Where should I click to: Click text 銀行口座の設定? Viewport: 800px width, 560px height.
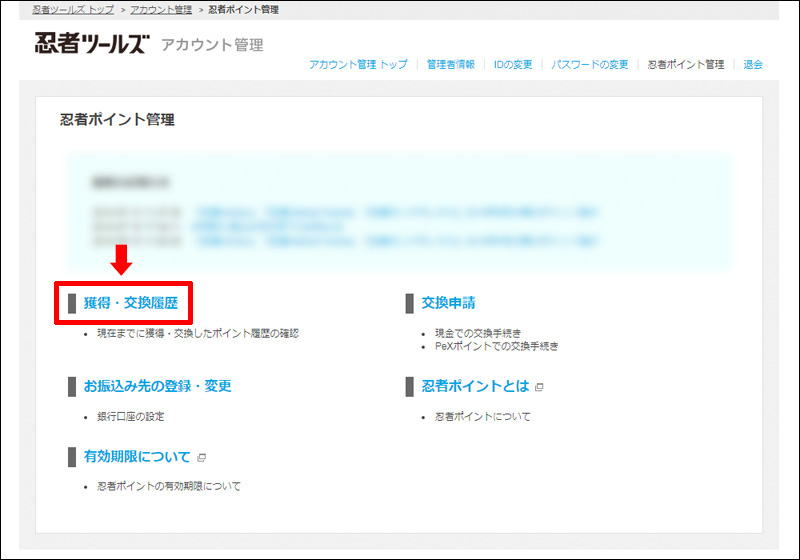click(x=131, y=417)
